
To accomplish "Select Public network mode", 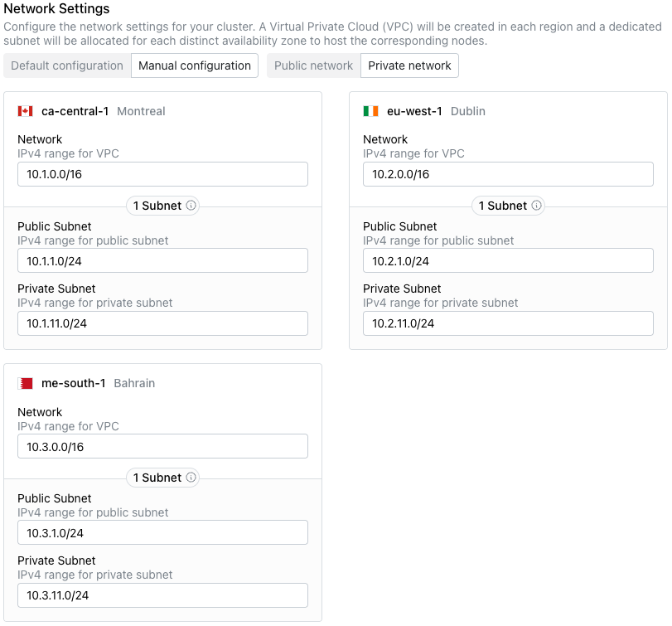I will [x=313, y=65].
